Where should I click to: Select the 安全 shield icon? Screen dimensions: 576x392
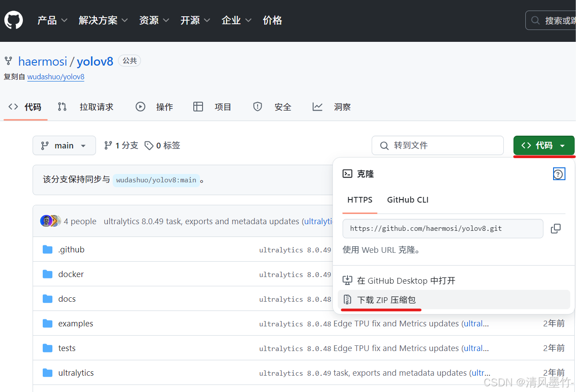257,106
